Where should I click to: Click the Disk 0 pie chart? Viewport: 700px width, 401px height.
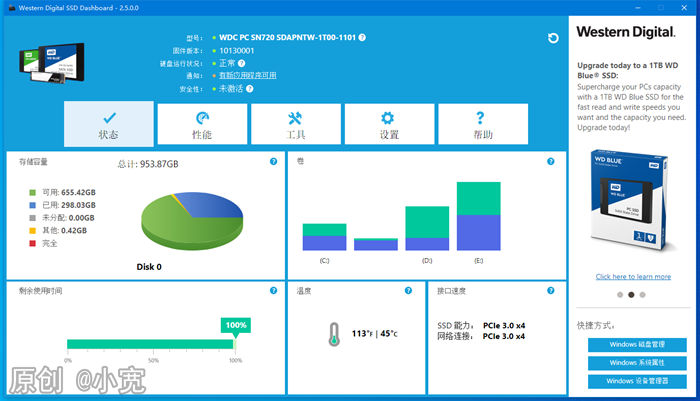(x=192, y=221)
